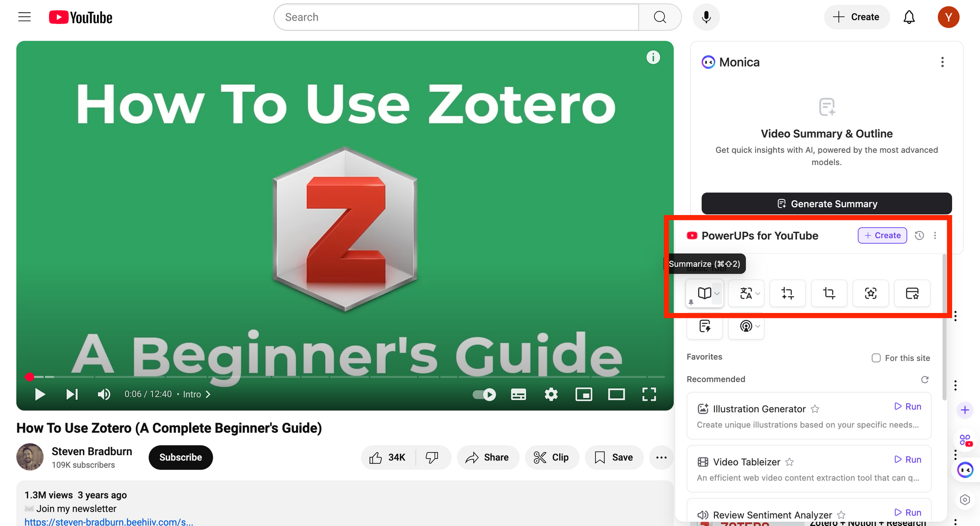This screenshot has height=526, width=980.
Task: Open the hexagon settings sidebar icon
Action: pos(965,500)
